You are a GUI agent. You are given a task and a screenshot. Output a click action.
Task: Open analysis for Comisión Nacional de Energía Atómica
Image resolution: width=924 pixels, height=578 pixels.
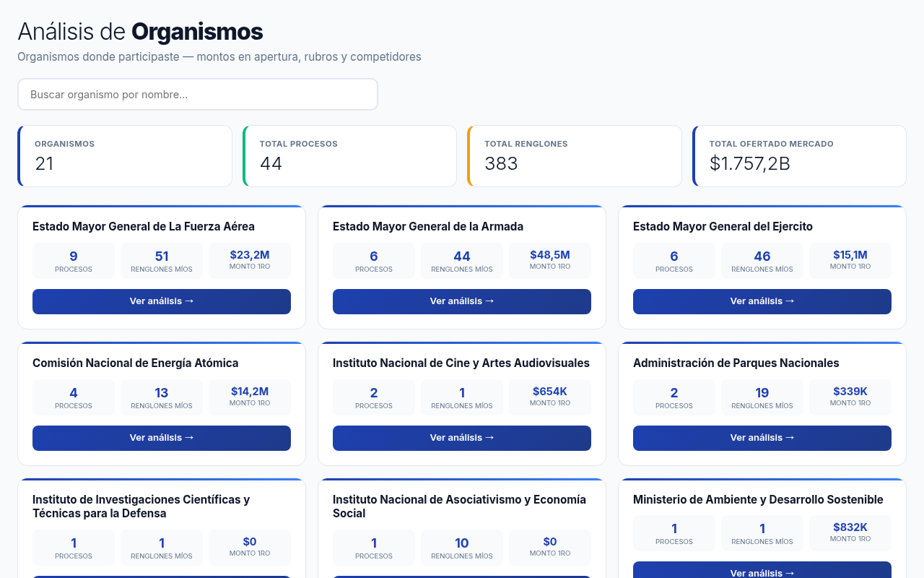point(161,438)
